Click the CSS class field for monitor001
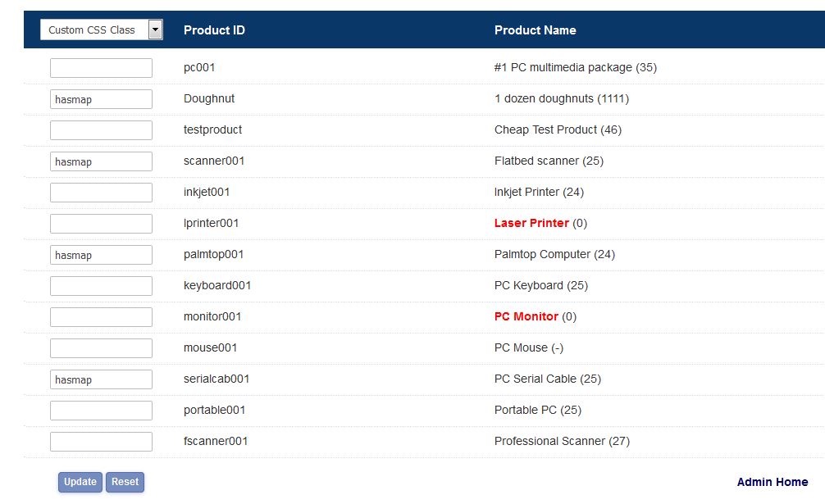825x504 pixels. pyautogui.click(x=101, y=317)
